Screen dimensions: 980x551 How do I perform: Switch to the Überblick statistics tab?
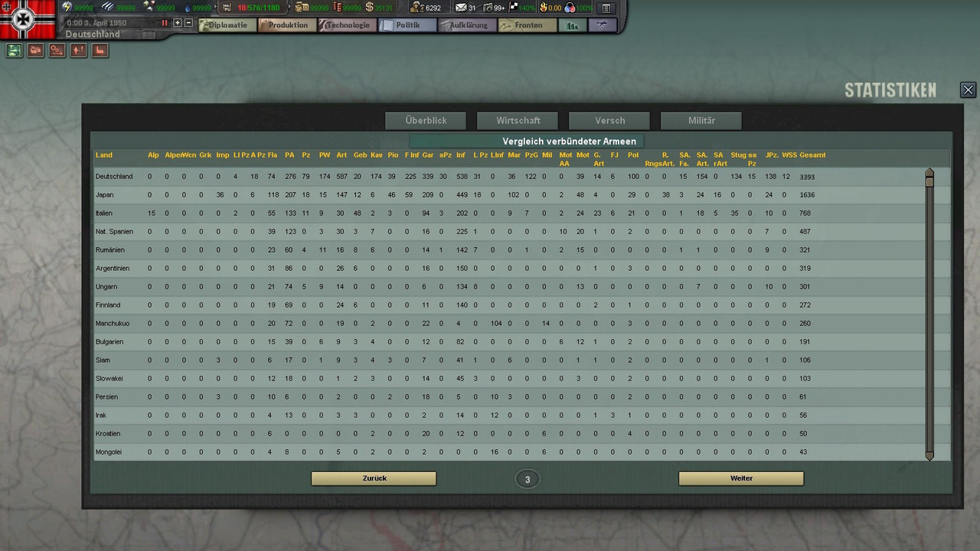[426, 120]
